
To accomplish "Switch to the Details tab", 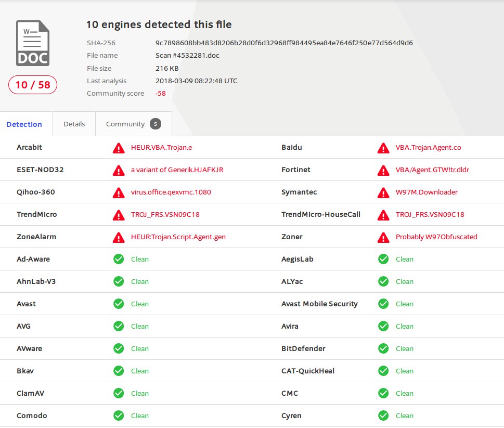I will coord(74,124).
